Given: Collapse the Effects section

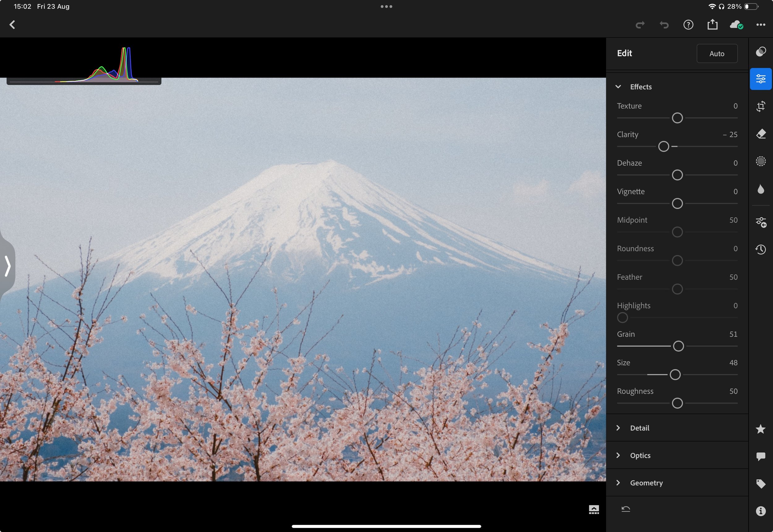Looking at the screenshot, I should tap(618, 87).
